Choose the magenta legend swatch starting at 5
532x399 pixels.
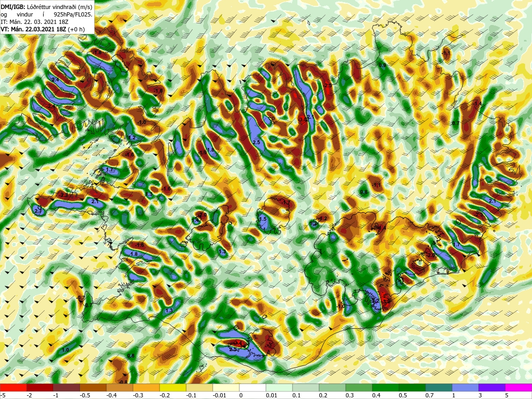519,388
